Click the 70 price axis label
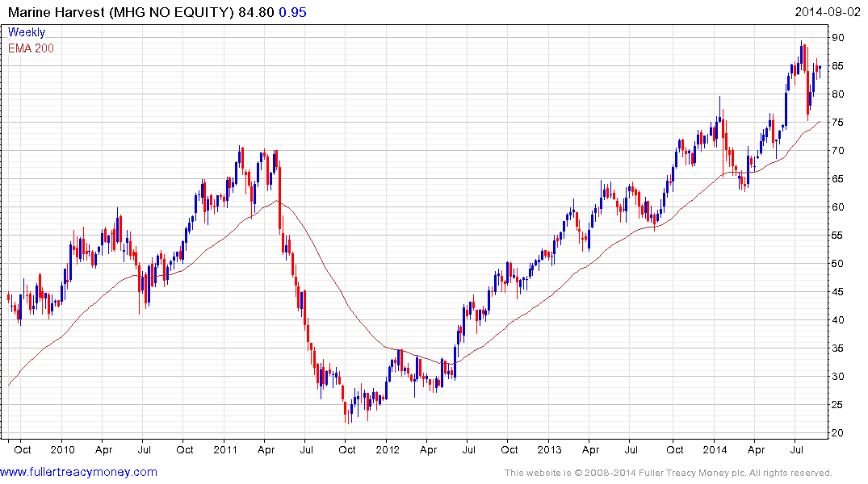 [838, 151]
